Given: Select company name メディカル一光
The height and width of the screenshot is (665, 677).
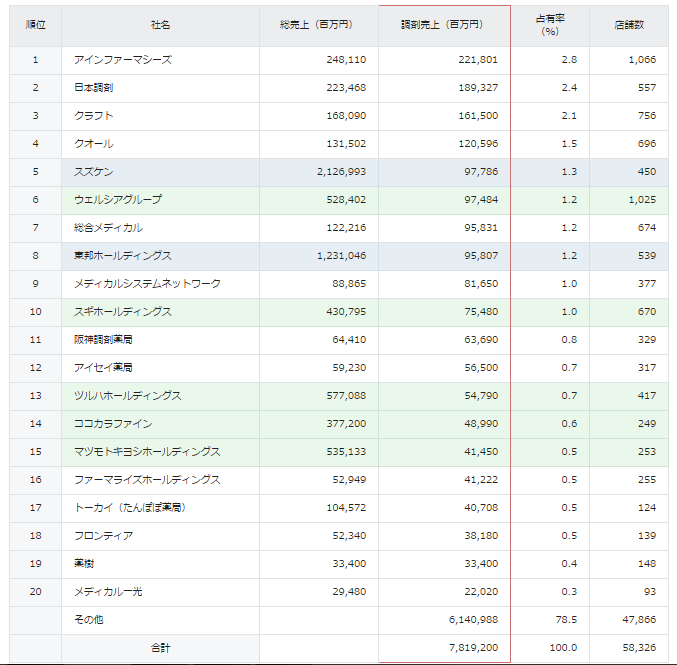Looking at the screenshot, I should [x=108, y=592].
